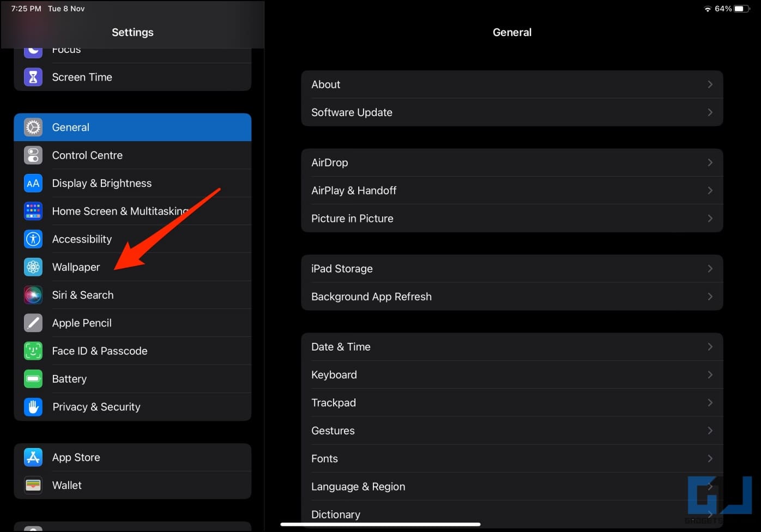The height and width of the screenshot is (532, 761).
Task: Tap the Privacy & Security hand icon
Action: coord(33,407)
